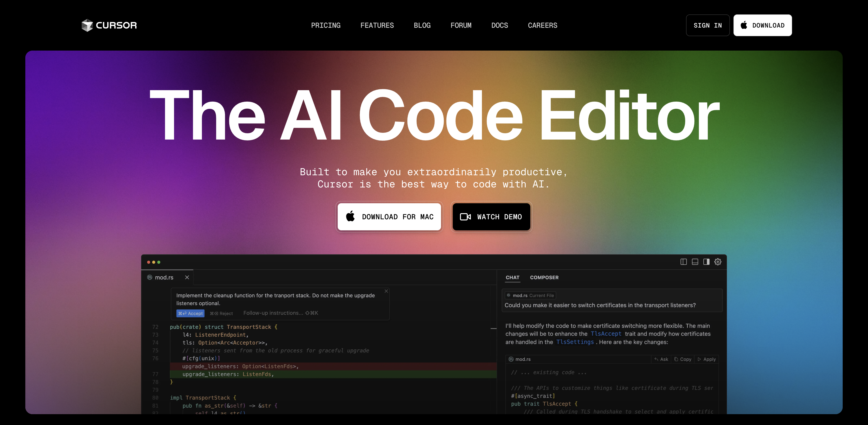Click 'pub trait TlsAccept {' in chat code
Screen dimensions: 868x425
pyautogui.click(x=544, y=404)
